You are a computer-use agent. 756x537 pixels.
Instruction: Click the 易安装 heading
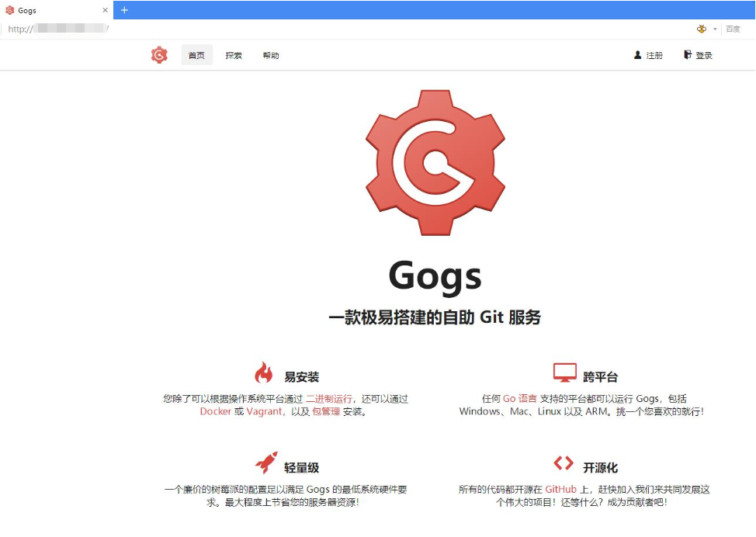coord(302,377)
